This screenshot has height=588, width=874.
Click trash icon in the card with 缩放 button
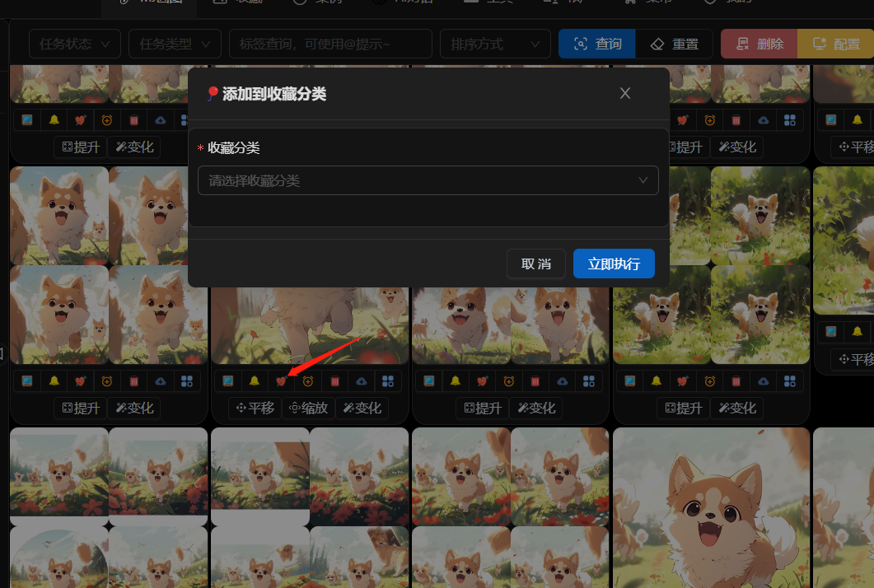[334, 381]
